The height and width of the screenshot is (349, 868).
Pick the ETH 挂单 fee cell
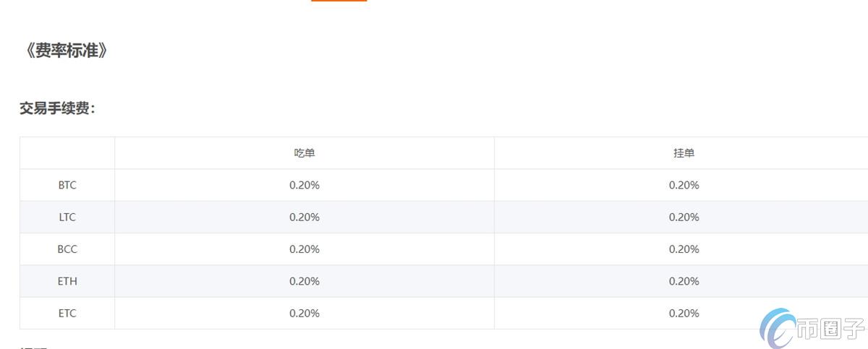684,281
